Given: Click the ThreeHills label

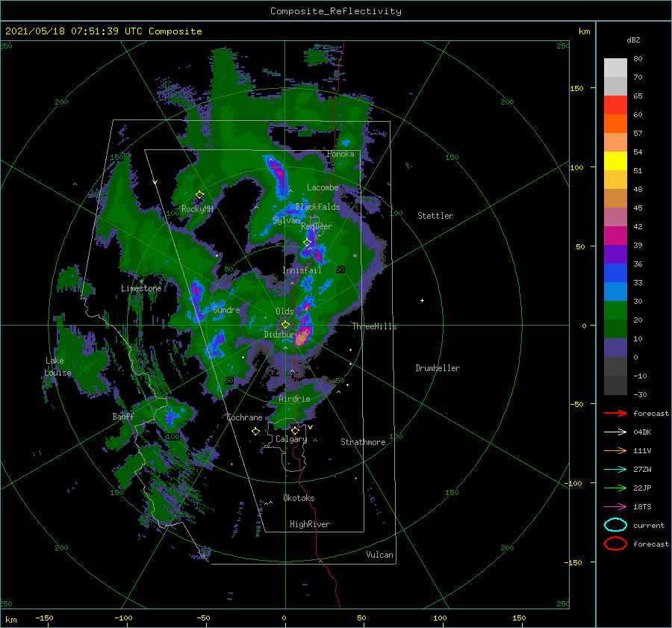Looking at the screenshot, I should pyautogui.click(x=375, y=326).
